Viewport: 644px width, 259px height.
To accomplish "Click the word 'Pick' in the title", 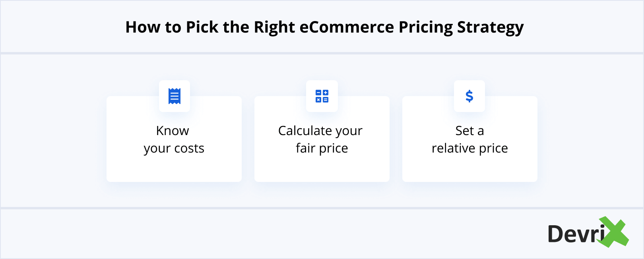I will (x=202, y=27).
